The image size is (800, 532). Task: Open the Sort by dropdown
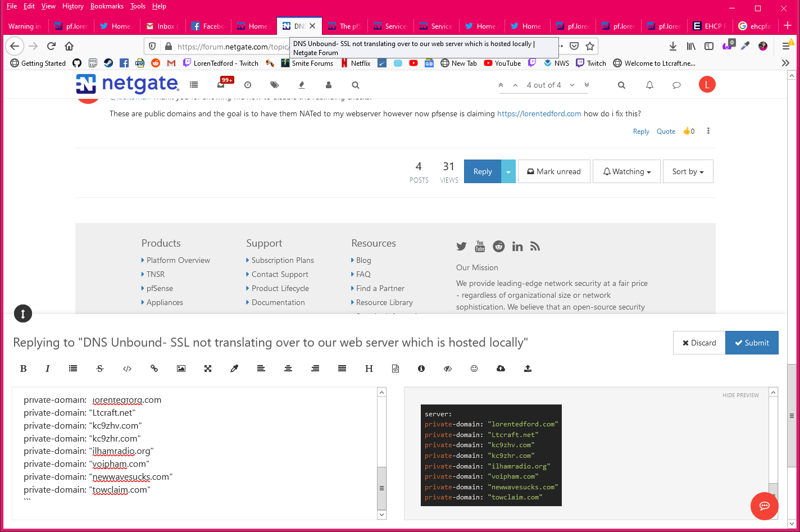click(688, 171)
